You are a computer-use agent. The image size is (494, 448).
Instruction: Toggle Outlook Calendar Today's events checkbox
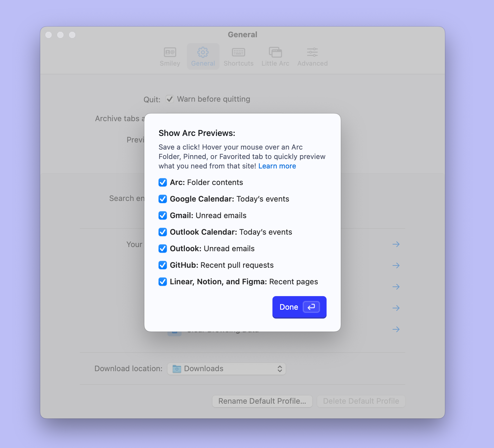click(x=163, y=232)
